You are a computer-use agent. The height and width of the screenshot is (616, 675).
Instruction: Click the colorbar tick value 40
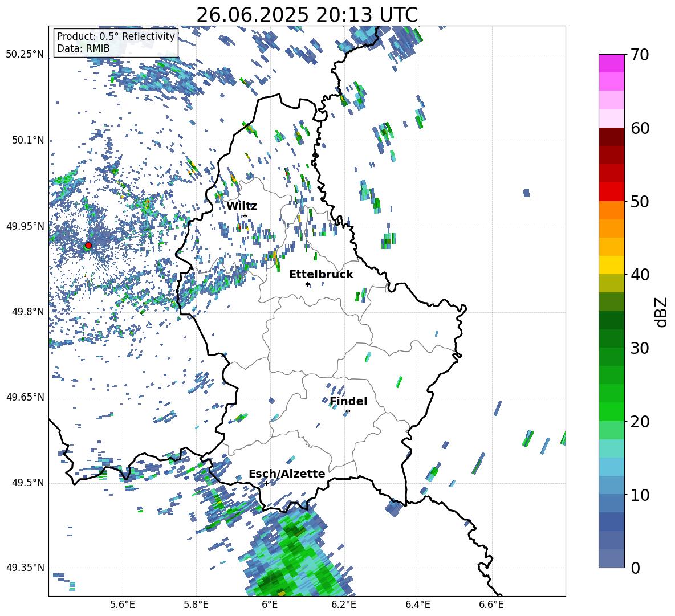point(639,275)
